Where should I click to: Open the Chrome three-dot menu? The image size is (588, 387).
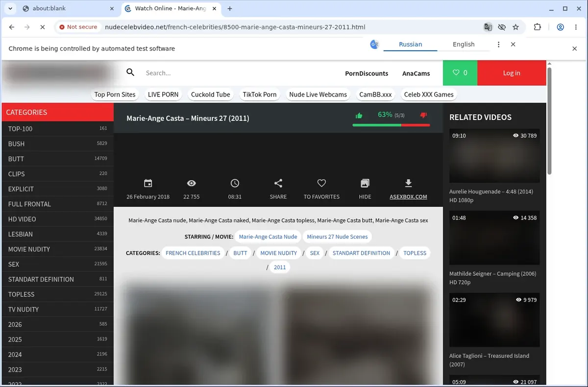(575, 27)
